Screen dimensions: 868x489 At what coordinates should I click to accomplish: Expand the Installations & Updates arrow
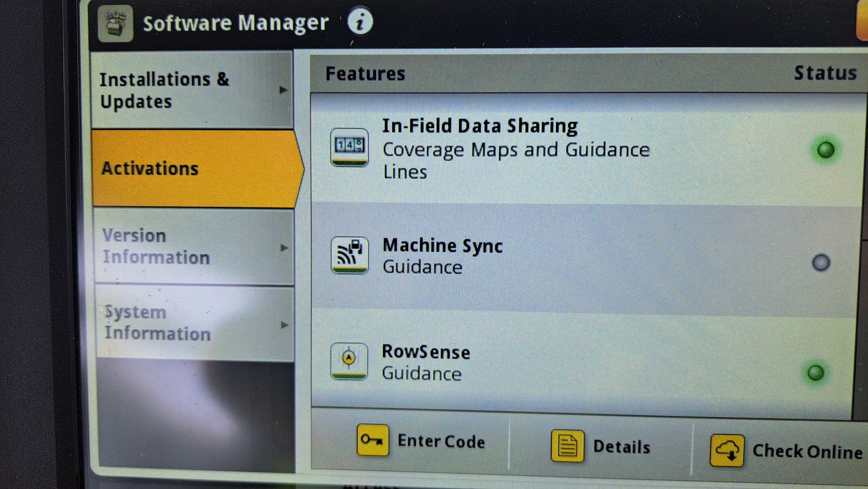click(284, 90)
